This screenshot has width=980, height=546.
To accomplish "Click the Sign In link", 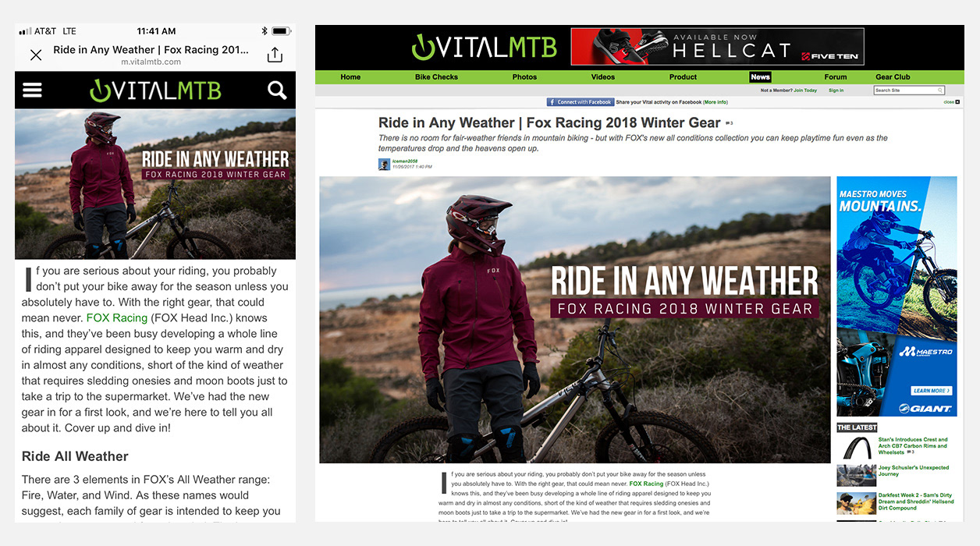I will [x=836, y=90].
